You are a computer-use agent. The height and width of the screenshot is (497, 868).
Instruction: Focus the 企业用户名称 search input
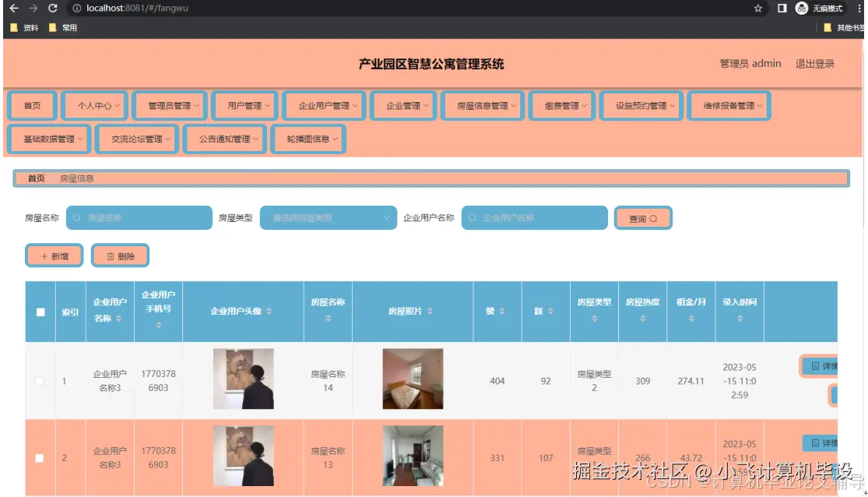tap(534, 218)
